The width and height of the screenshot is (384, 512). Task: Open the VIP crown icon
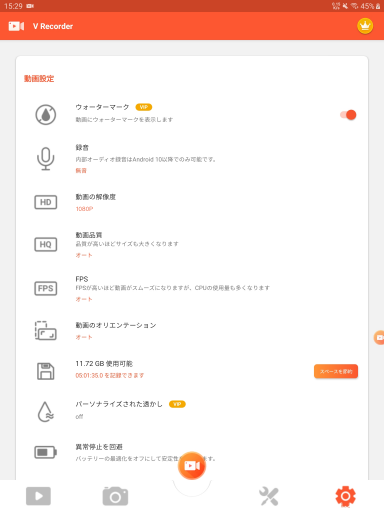click(x=365, y=26)
